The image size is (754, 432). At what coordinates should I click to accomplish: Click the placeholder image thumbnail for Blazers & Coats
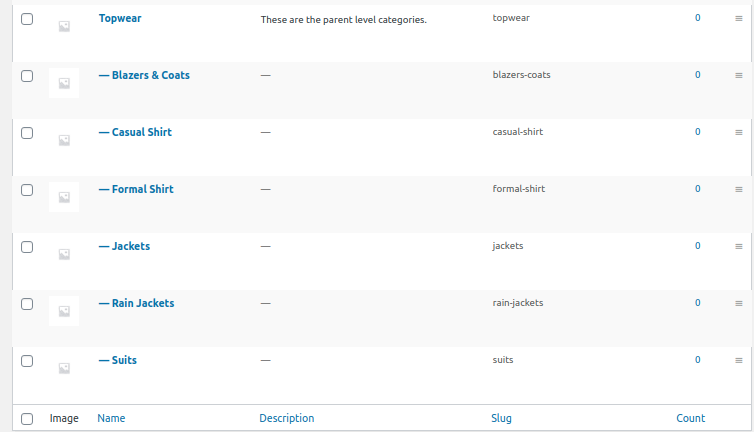[x=64, y=83]
